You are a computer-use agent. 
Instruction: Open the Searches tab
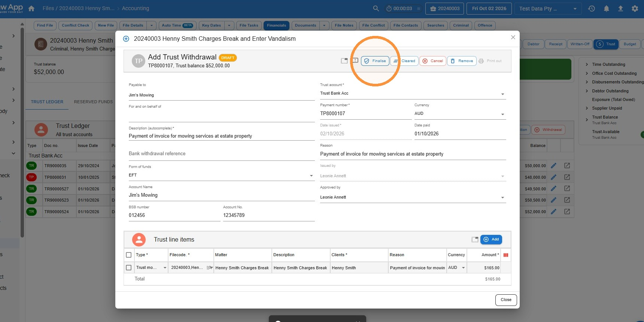point(436,25)
